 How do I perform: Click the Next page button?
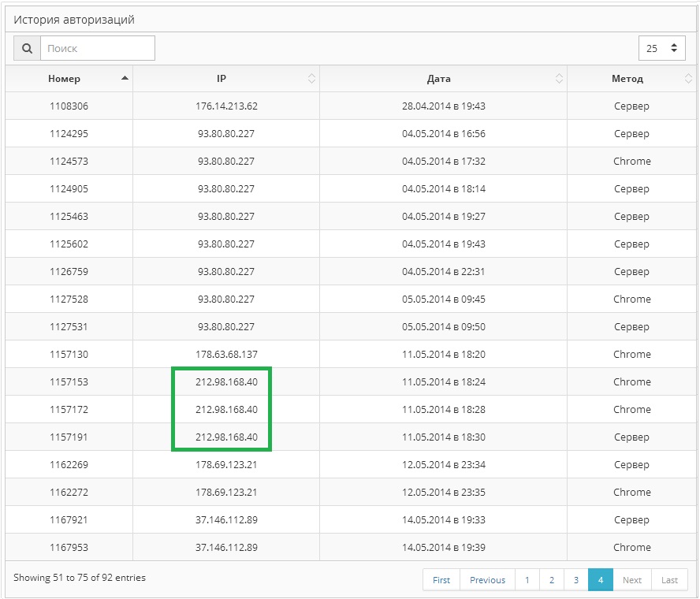click(x=632, y=580)
